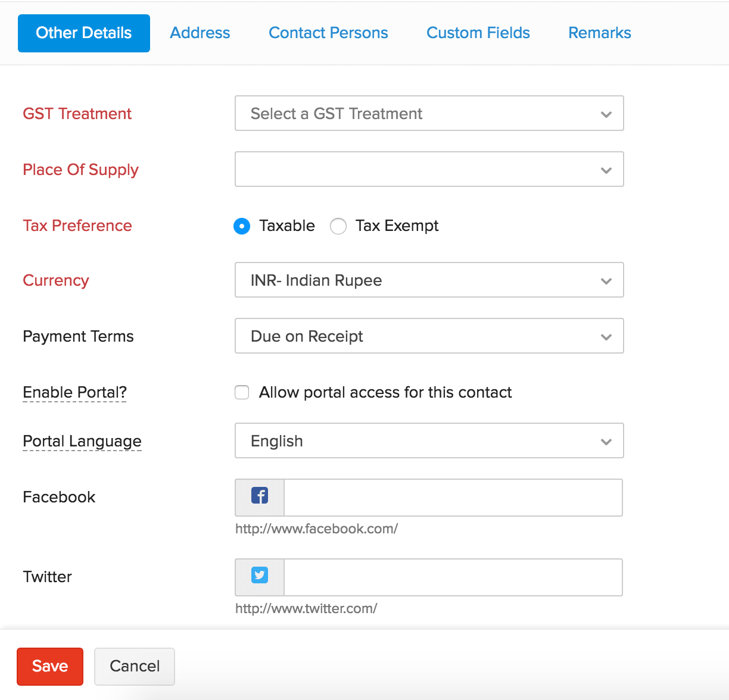Open the Contact Persons tab
Image resolution: width=729 pixels, height=700 pixels.
(328, 33)
